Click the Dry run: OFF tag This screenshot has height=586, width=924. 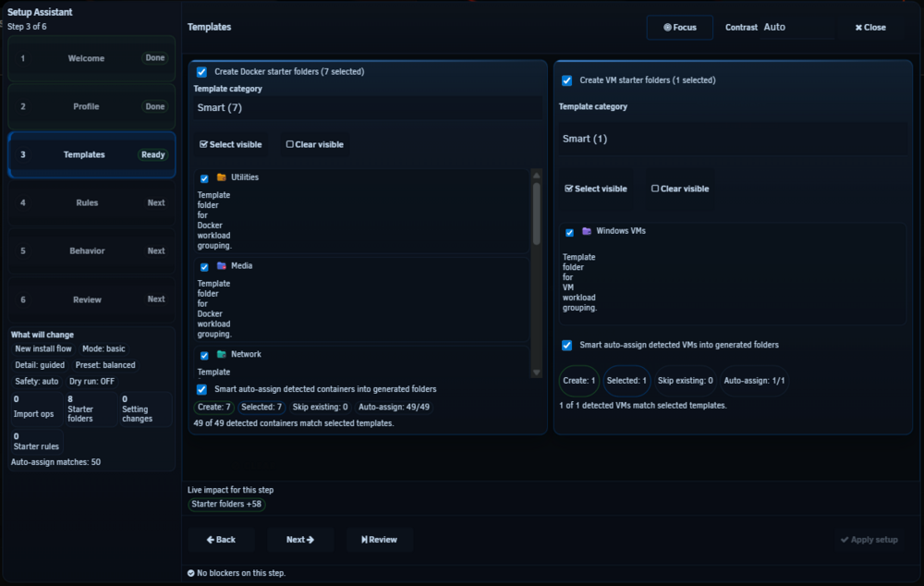pos(91,382)
